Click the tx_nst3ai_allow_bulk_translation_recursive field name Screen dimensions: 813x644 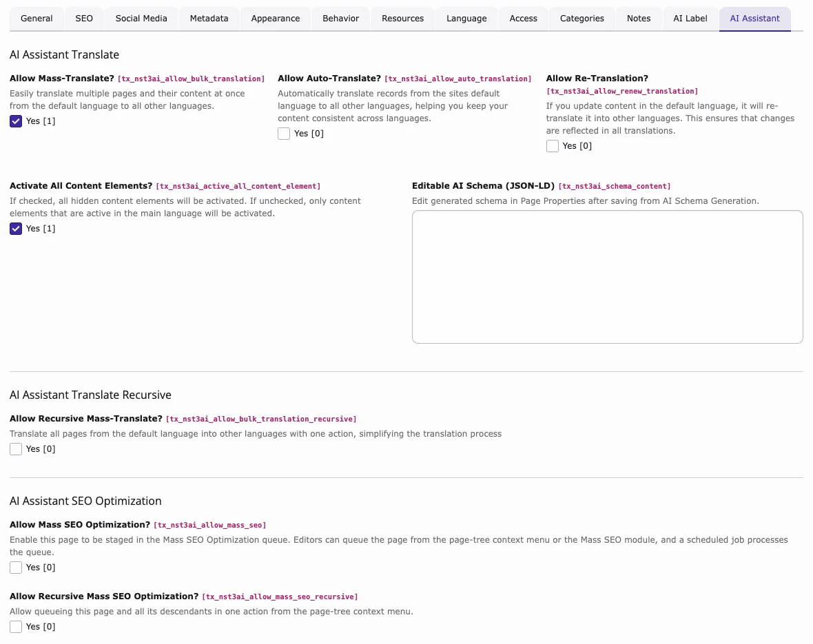(x=261, y=419)
